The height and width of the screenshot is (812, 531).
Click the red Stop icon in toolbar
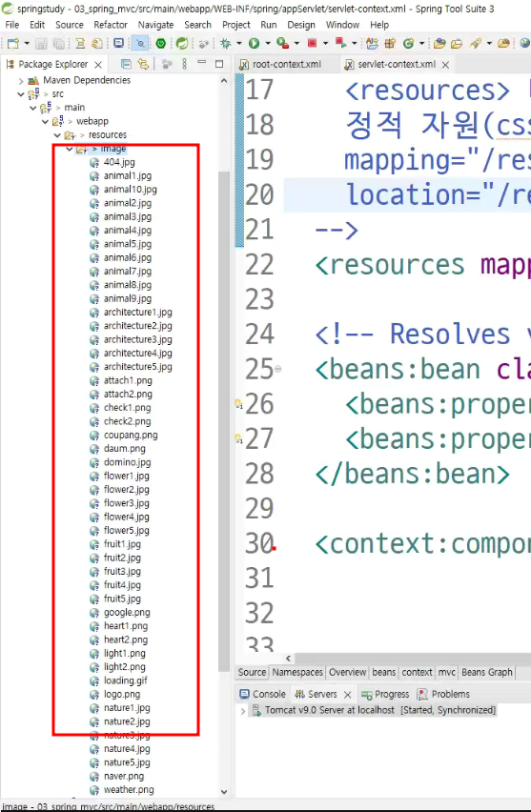pos(312,44)
